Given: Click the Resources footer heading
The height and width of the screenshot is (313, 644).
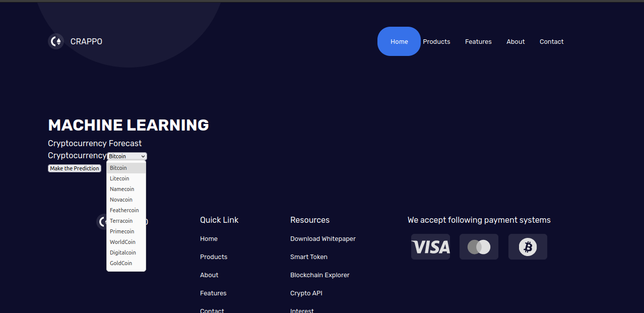Looking at the screenshot, I should [310, 220].
